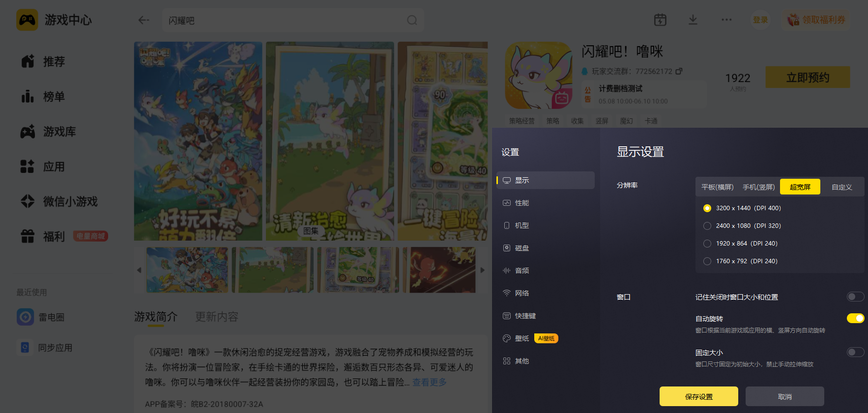This screenshot has height=413, width=868.
Task: Open Network (网络) settings
Action: [546, 293]
